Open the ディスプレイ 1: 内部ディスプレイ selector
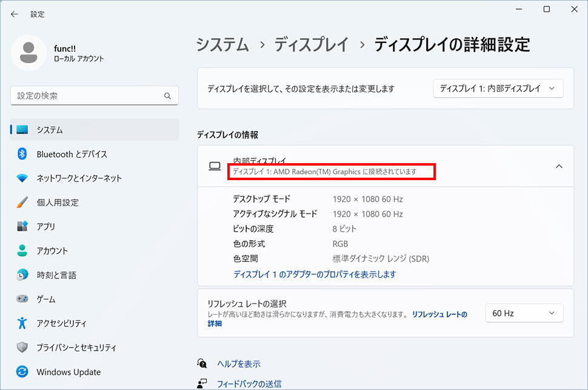The width and height of the screenshot is (588, 390). coord(498,87)
